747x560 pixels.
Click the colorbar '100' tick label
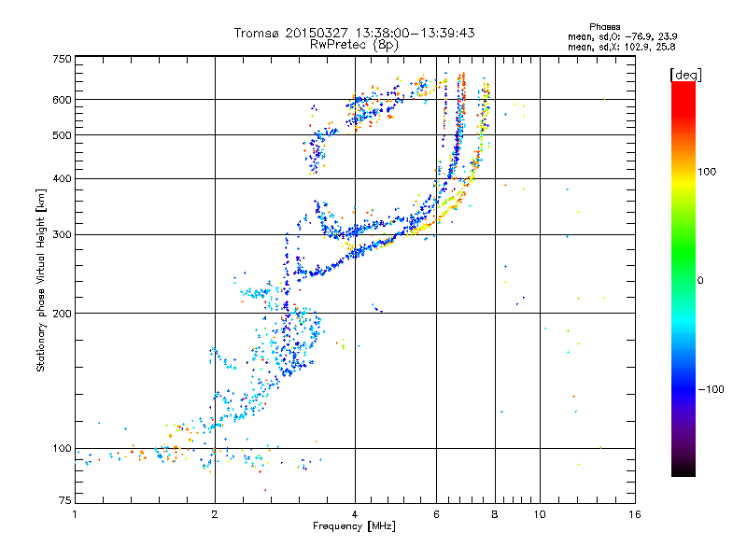coord(707,172)
